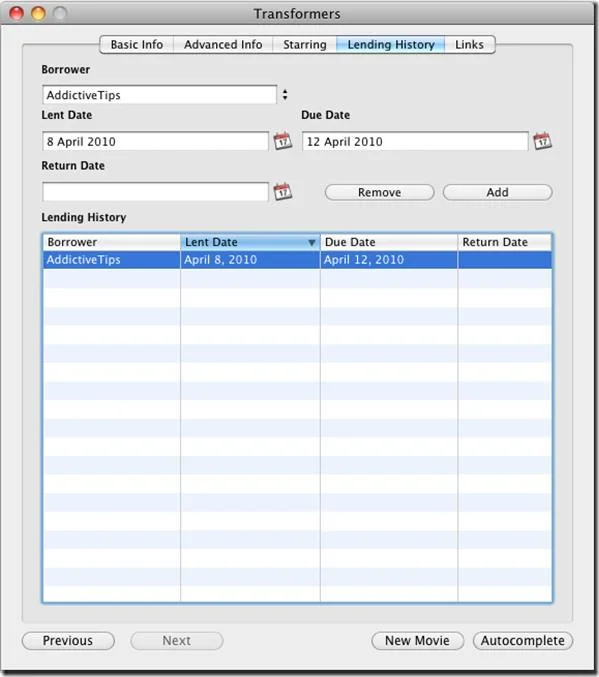Screen dimensions: 599x677
Task: Open calendar picker for Lent Date
Action: point(283,141)
